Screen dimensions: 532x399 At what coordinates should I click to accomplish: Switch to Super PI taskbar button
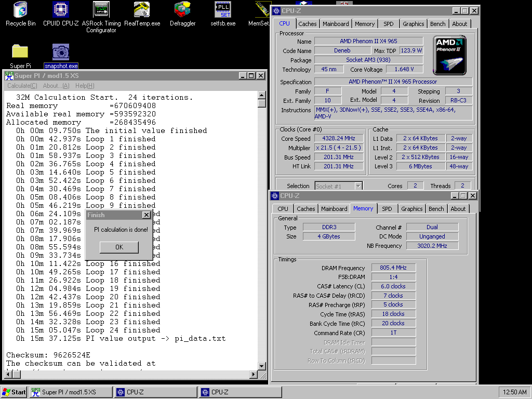(x=71, y=392)
